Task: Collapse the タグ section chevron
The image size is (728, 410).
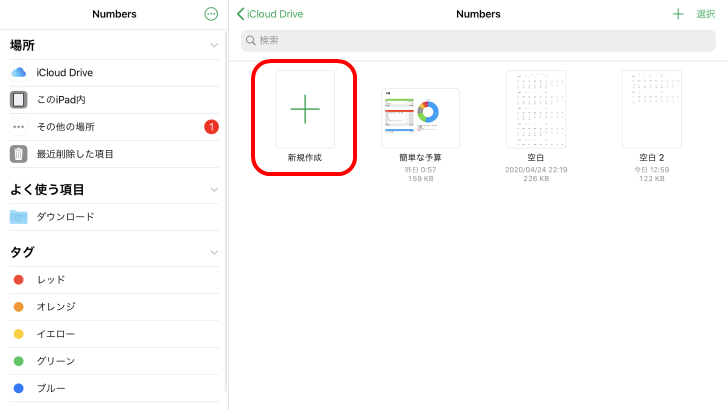Action: click(x=214, y=253)
